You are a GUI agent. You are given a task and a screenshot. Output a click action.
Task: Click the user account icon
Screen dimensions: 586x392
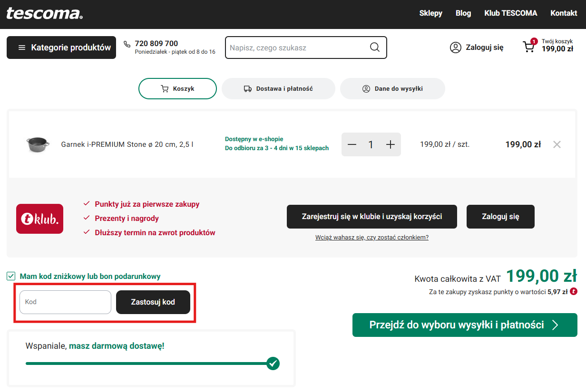[x=455, y=48]
